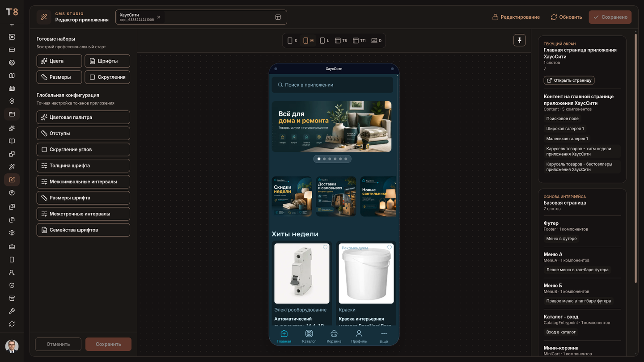Viewport: 644px width, 362px height.
Task: Open the Цветовая палитра configuration
Action: point(83,117)
